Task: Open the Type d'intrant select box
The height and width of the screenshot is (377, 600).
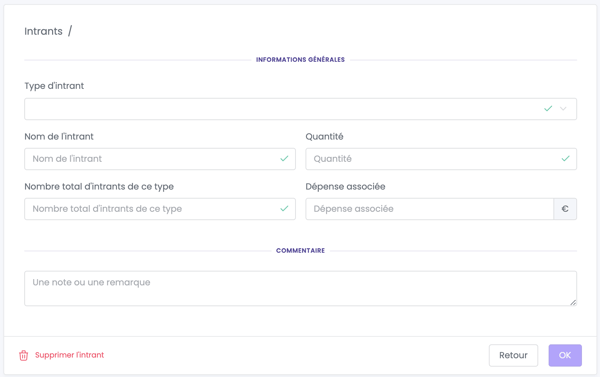Action: [300, 109]
